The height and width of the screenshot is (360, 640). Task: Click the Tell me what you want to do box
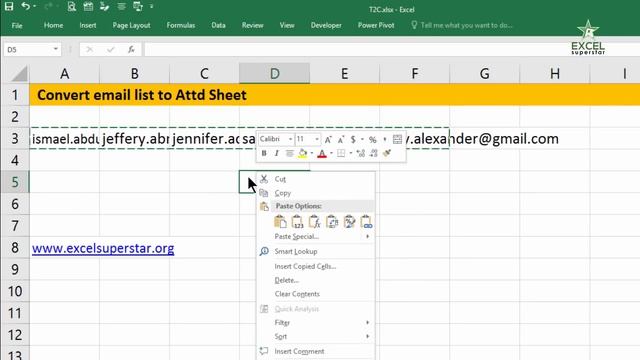coord(462,25)
